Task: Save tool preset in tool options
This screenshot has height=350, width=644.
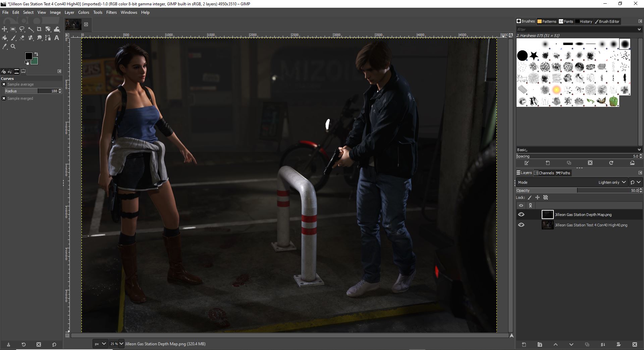Action: 8,345
